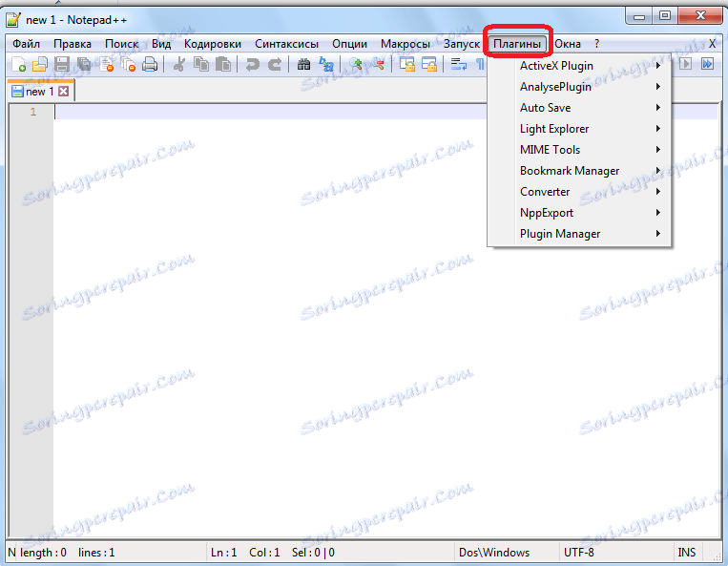
Task: Open the Синтаксисы menu
Action: 286,44
